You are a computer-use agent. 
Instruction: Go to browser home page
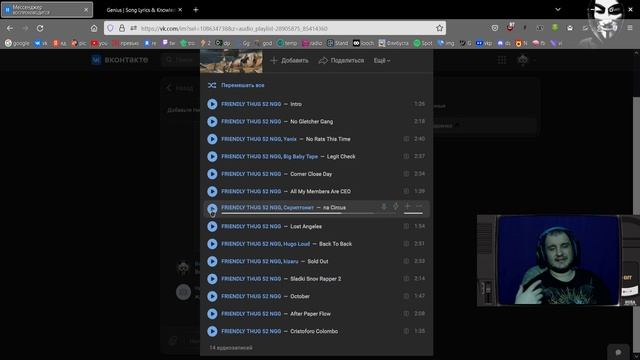click(x=94, y=28)
